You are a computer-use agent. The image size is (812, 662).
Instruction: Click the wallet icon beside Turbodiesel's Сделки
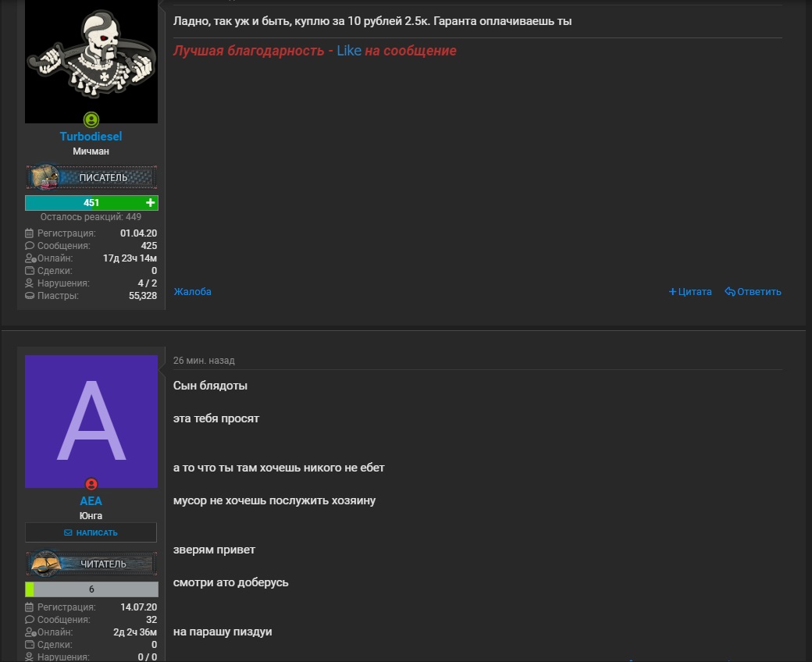tap(30, 271)
